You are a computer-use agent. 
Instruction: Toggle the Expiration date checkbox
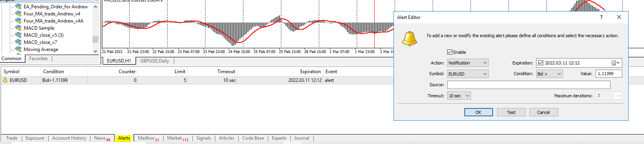540,63
